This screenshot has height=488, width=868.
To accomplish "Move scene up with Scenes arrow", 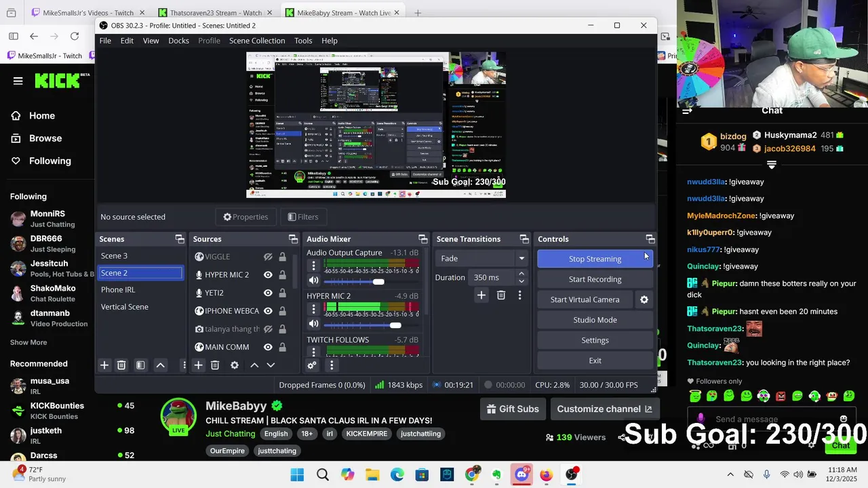I will pos(161,365).
